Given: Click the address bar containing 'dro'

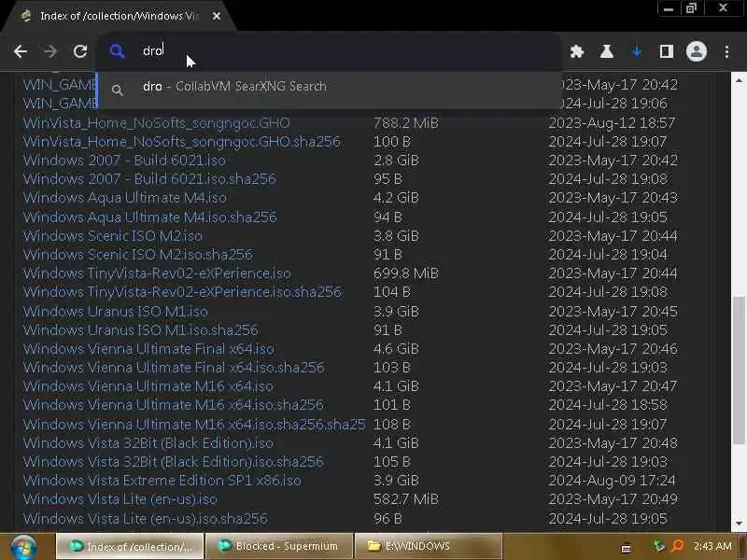Looking at the screenshot, I should point(329,51).
